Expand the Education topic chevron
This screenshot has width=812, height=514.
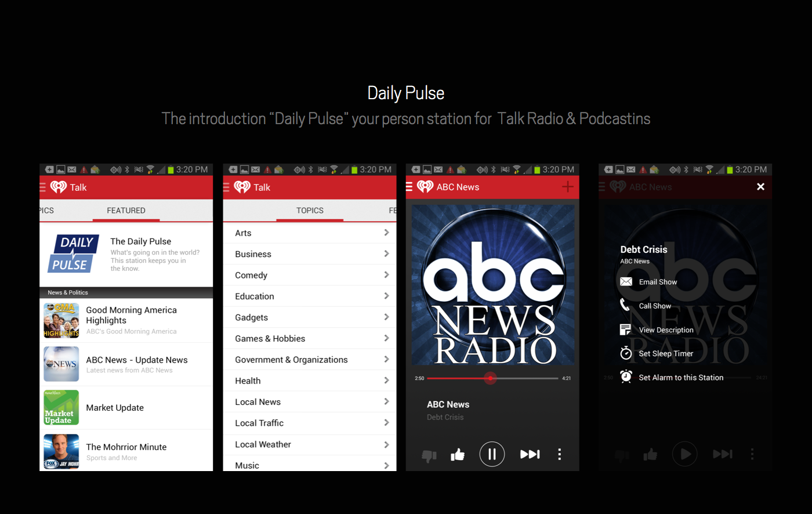coord(386,296)
